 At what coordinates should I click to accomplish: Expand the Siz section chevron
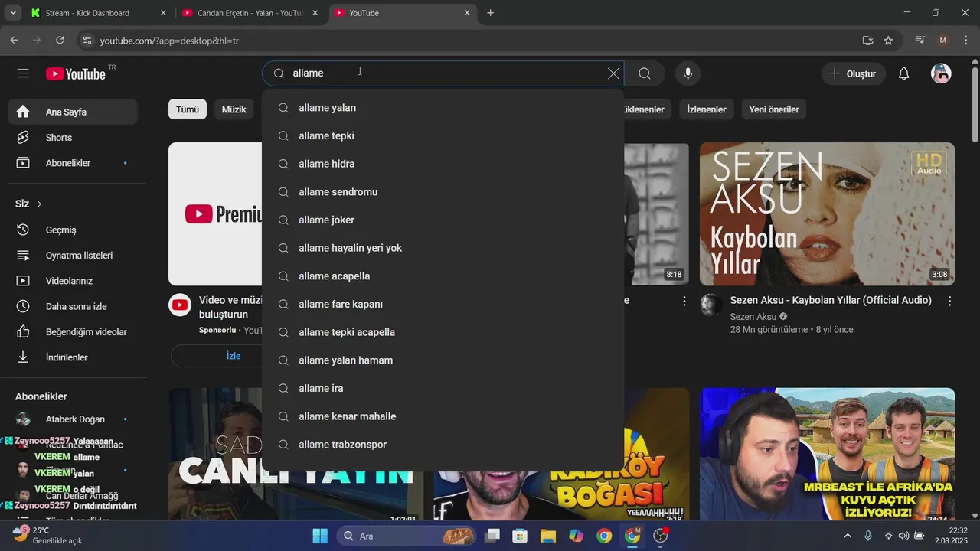click(x=39, y=204)
